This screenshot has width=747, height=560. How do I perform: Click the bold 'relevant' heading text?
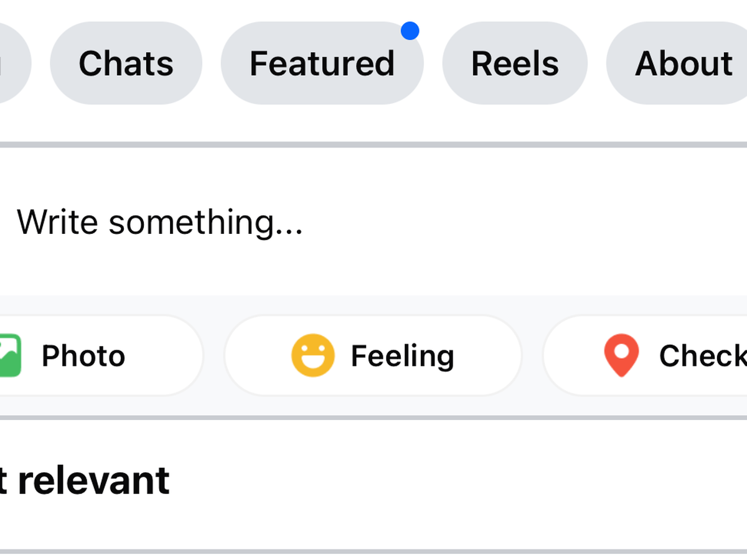click(x=93, y=481)
